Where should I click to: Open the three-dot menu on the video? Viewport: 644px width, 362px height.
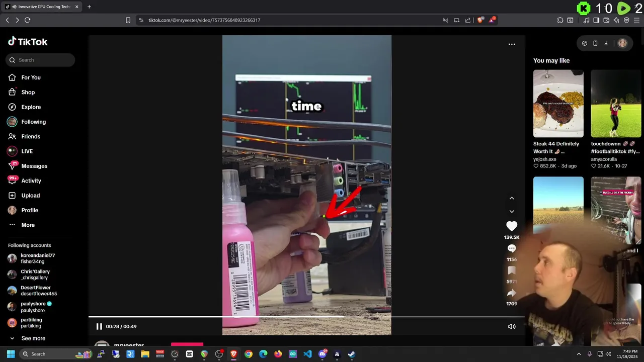(x=512, y=44)
